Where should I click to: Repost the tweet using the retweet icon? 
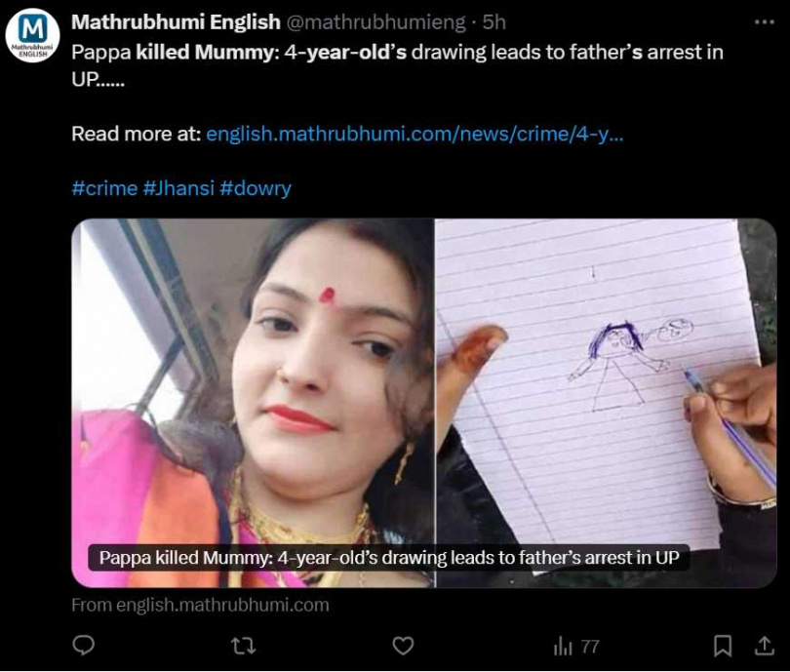[x=243, y=646]
